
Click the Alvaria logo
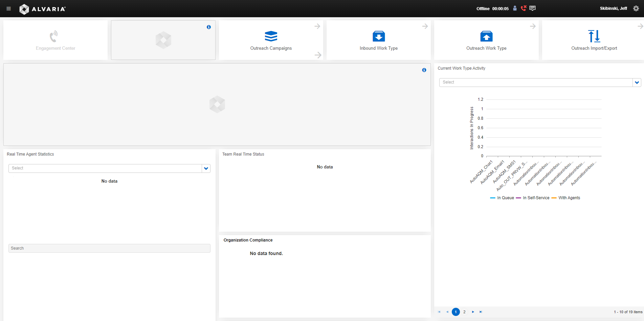(42, 9)
